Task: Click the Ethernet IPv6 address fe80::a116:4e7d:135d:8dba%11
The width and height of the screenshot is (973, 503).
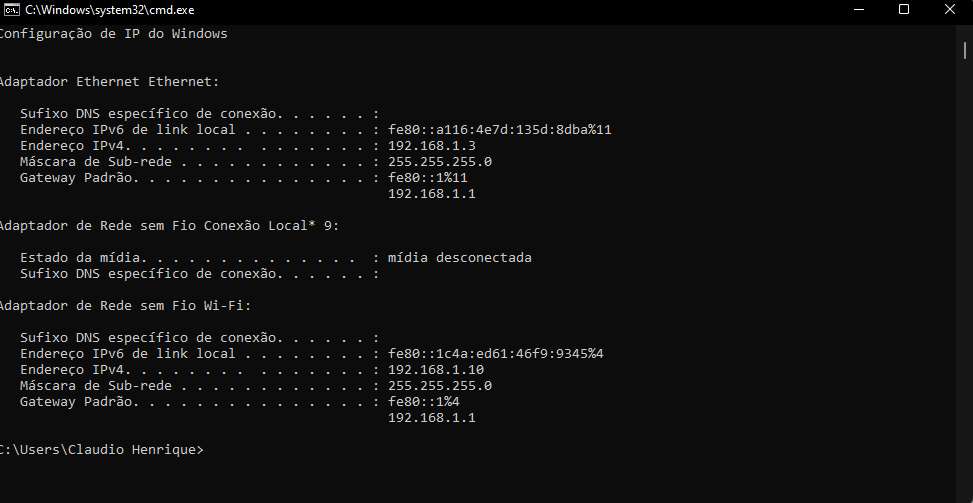Action: (x=500, y=130)
